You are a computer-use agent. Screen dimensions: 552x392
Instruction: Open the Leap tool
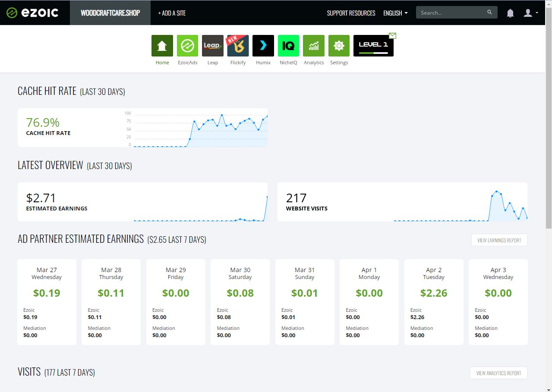tap(212, 46)
